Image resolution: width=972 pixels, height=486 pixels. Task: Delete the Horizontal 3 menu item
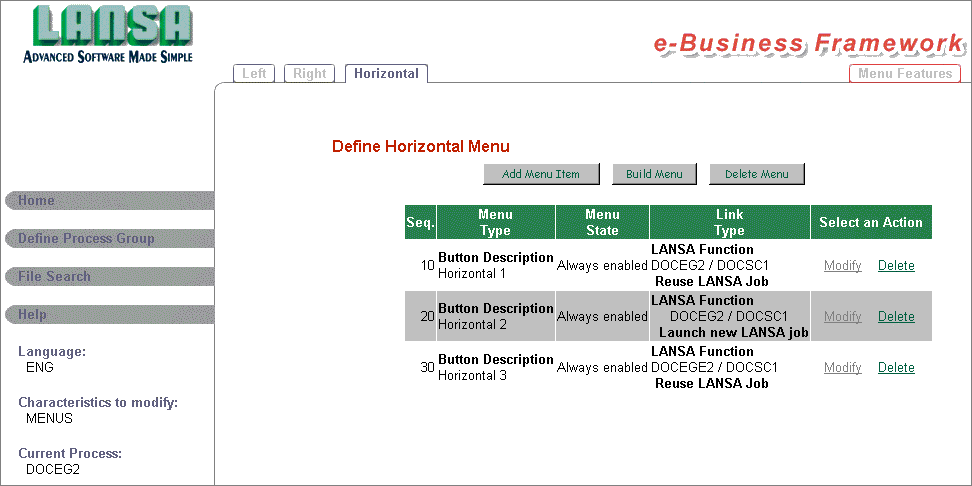tap(896, 368)
